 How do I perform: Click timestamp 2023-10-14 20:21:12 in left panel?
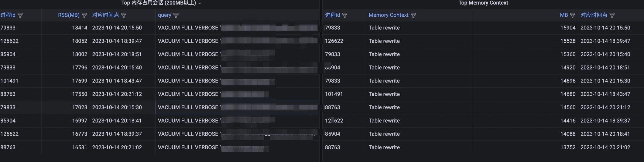(x=117, y=94)
